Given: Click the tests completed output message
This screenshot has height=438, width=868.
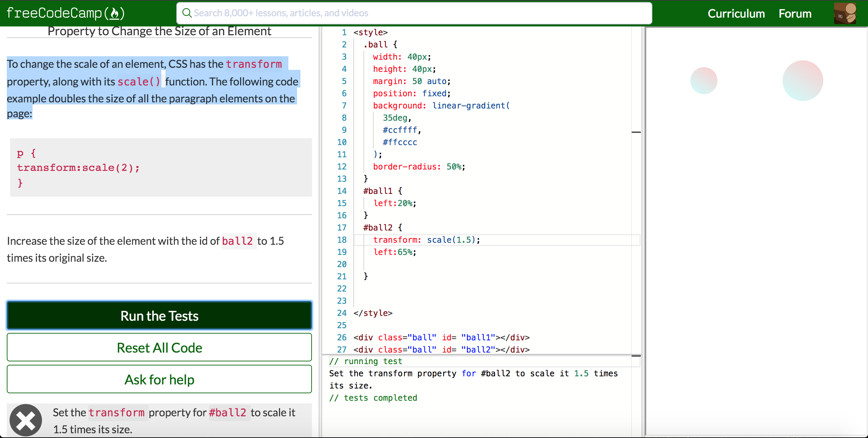Looking at the screenshot, I should [x=373, y=398].
